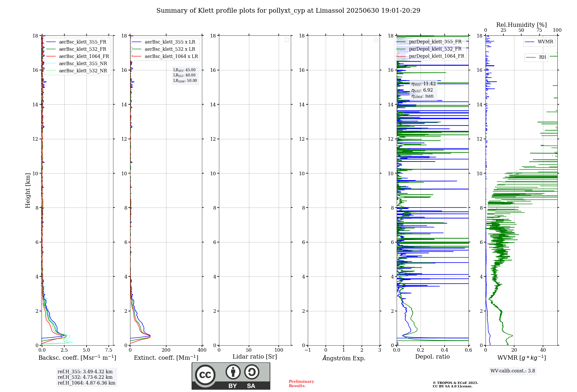The height and width of the screenshot is (392, 577).
Task: Click the η1064: nan value
Action: (422, 96)
